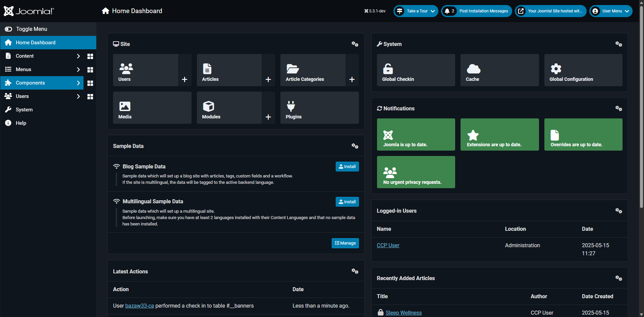Open Global Checkin unlock icon
The image size is (644, 317).
[x=388, y=69]
